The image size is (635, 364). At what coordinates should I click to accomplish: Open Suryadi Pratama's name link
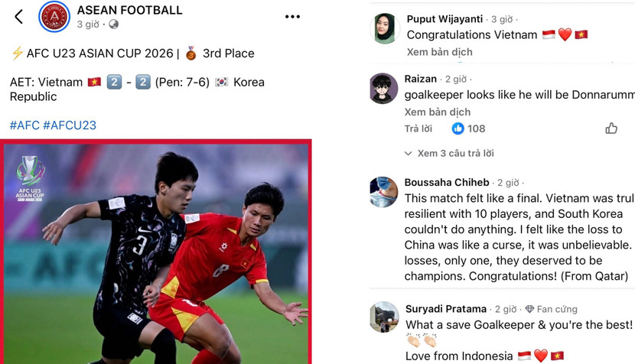click(446, 309)
